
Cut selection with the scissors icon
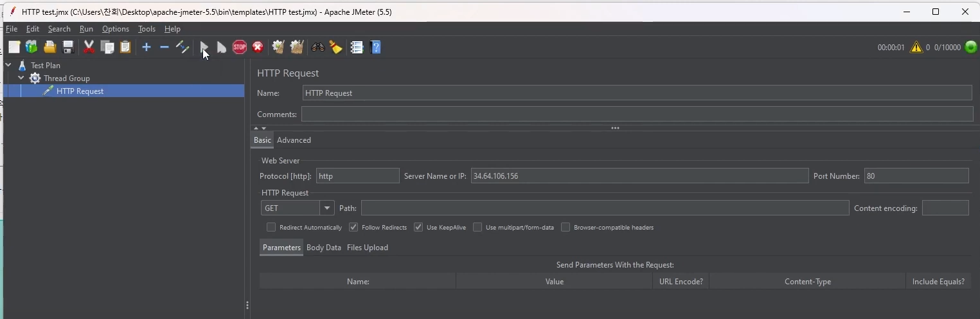pos(89,47)
